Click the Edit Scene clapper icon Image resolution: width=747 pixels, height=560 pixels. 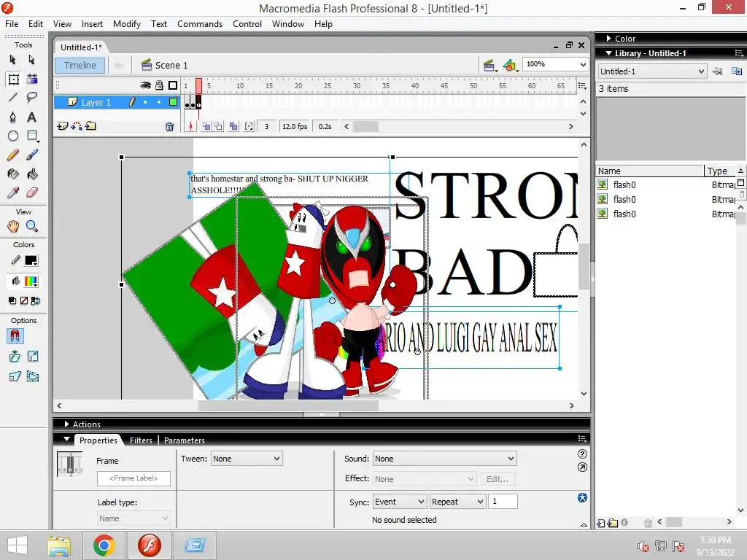coord(489,65)
